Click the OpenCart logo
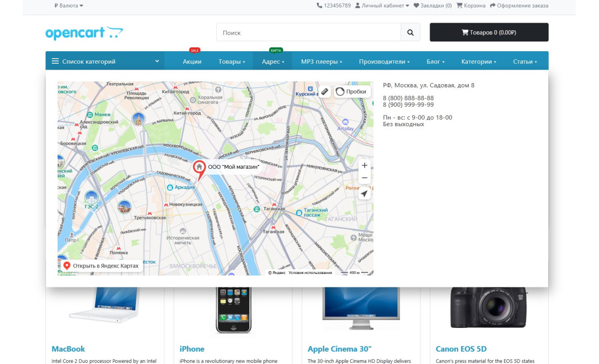 84,33
